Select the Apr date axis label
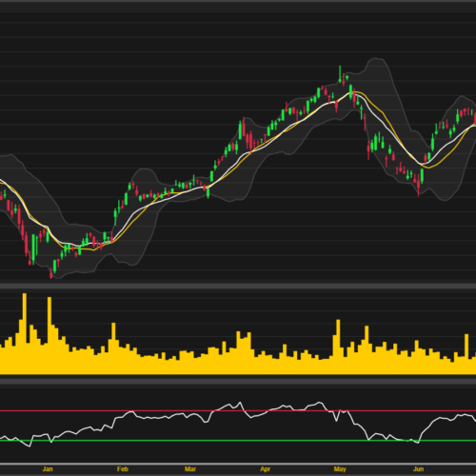 click(x=266, y=469)
